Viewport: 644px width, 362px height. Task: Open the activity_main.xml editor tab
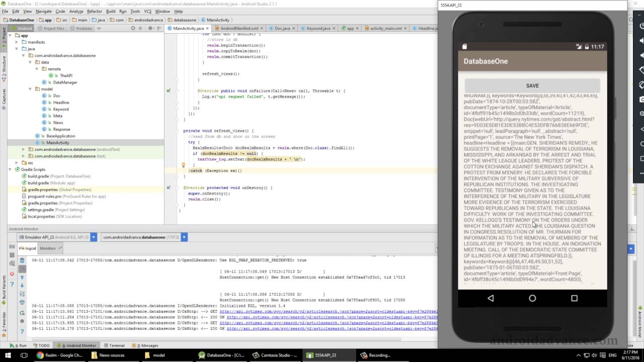386,28
